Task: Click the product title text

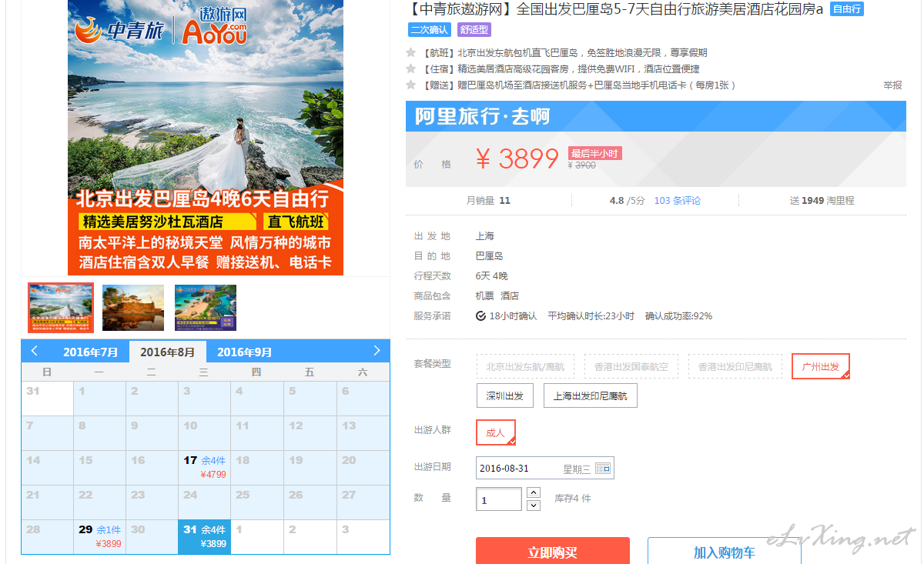Action: (x=614, y=9)
